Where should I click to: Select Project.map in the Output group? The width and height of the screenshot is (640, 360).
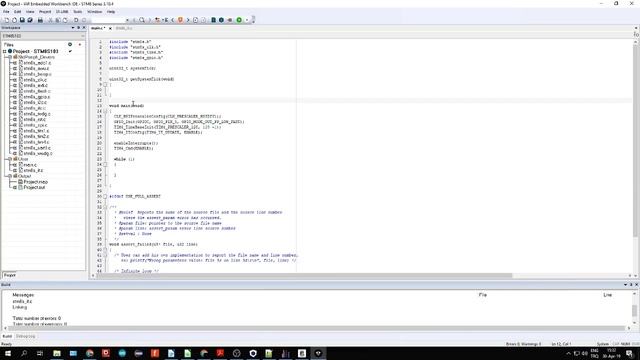click(36, 182)
